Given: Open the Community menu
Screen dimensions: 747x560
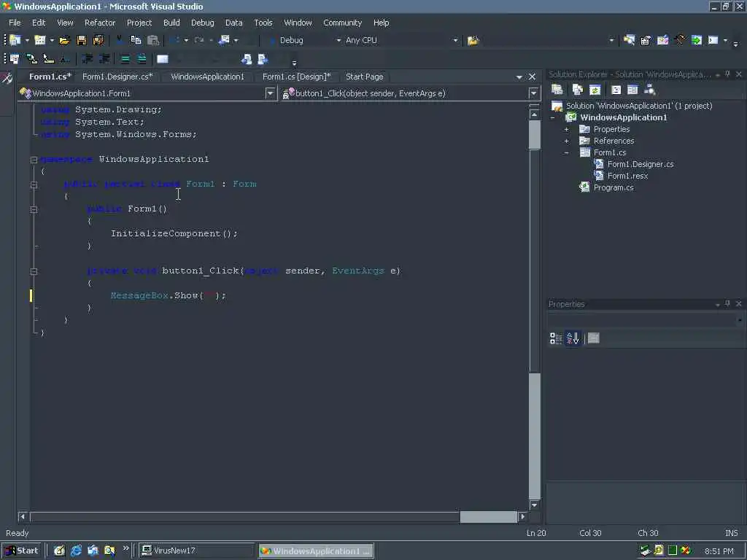Looking at the screenshot, I should point(343,23).
